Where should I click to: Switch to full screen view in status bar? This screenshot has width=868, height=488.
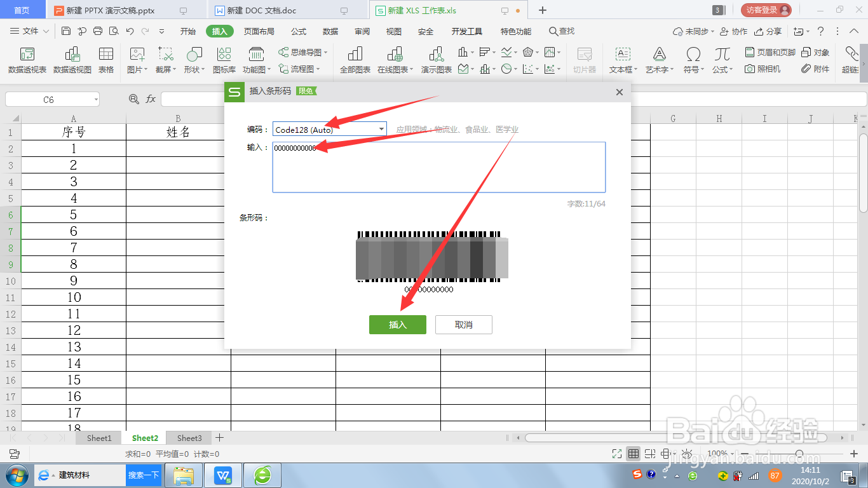click(616, 454)
